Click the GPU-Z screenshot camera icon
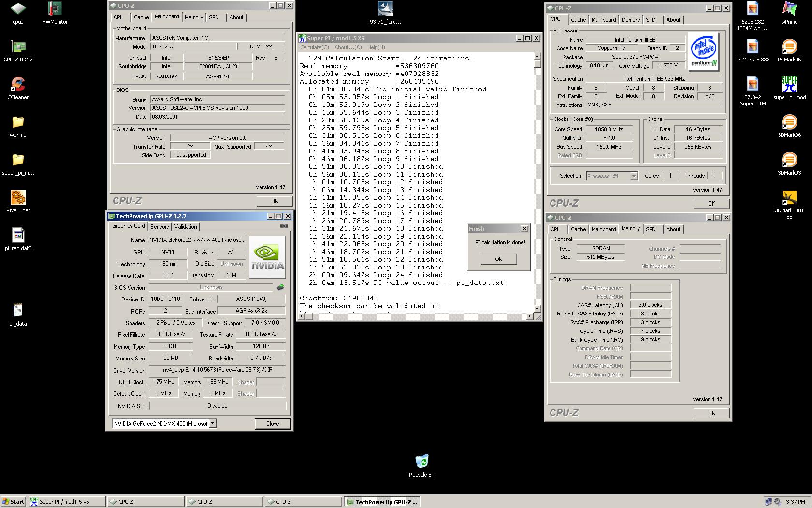The height and width of the screenshot is (508, 812). 284,225
